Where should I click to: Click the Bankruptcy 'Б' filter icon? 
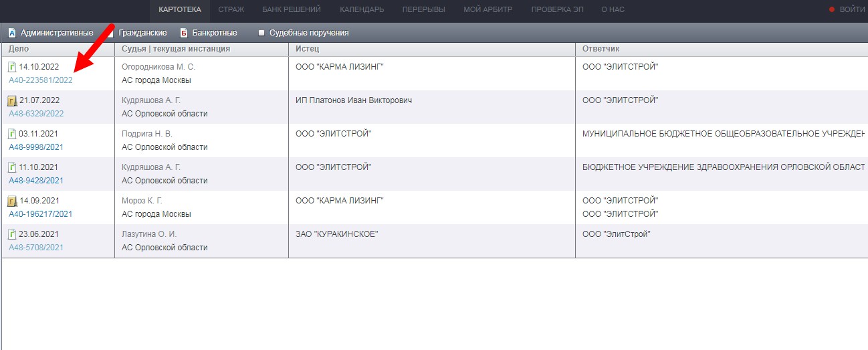click(183, 33)
